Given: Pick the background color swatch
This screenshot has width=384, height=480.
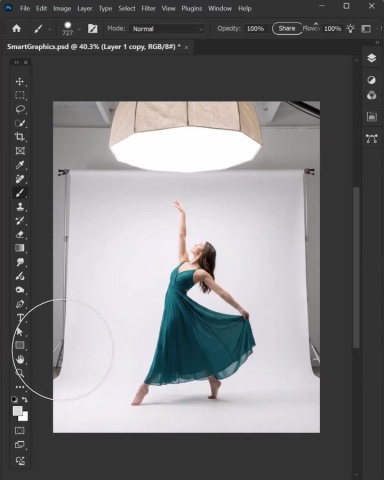Looking at the screenshot, I should pos(24,417).
